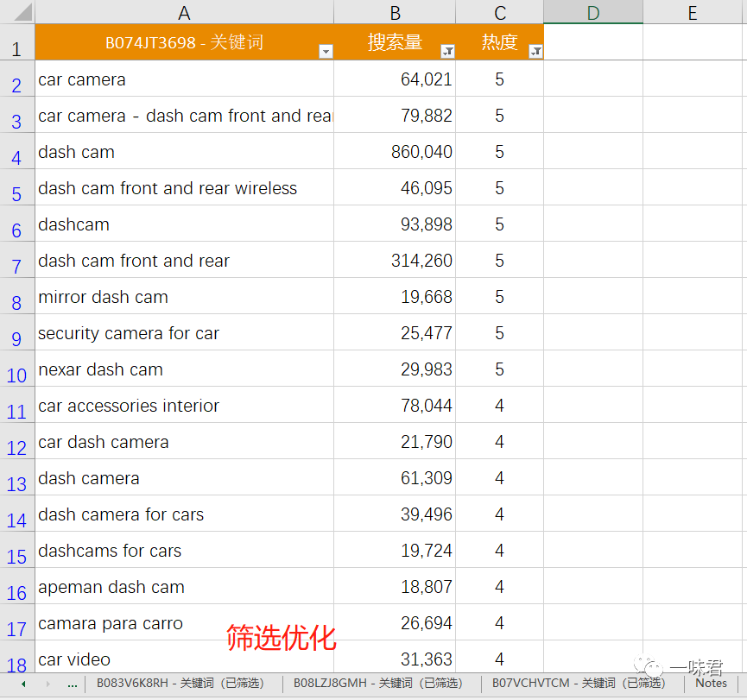This screenshot has height=700, width=747.
Task: Select cell 'dashcam' in column A
Action: (x=184, y=224)
